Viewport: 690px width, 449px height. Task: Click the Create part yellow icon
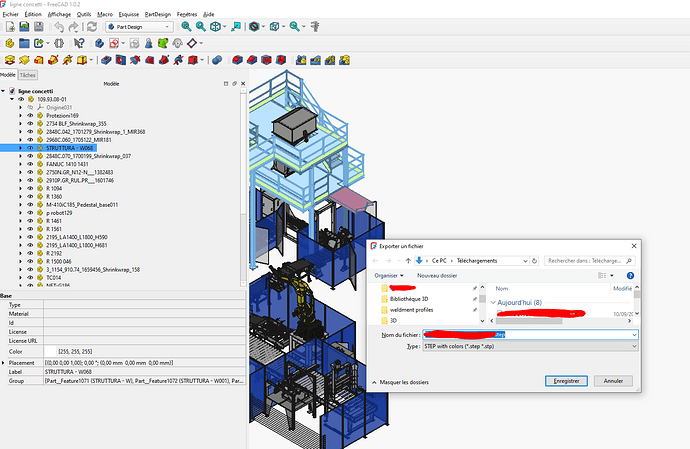pos(10,43)
